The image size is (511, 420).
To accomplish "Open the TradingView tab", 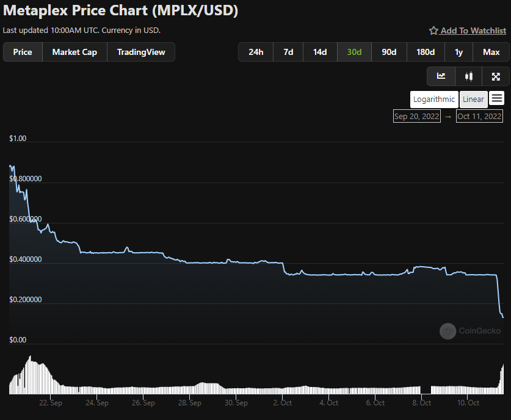I will pyautogui.click(x=141, y=52).
